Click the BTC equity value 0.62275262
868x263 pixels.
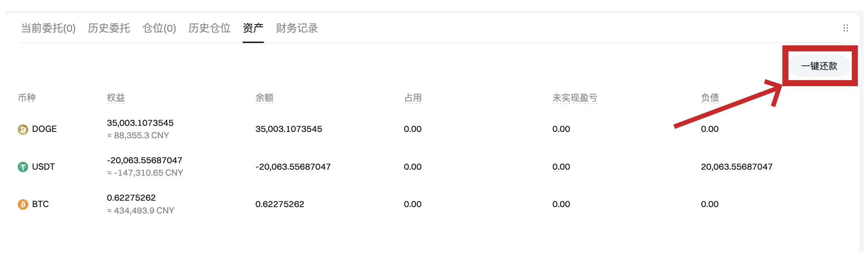[131, 198]
